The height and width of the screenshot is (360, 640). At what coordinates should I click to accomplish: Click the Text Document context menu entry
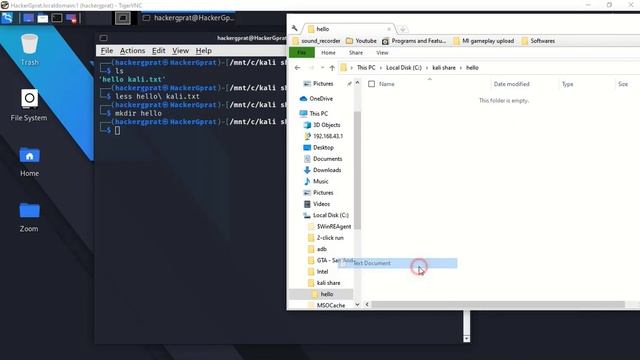pos(398,263)
